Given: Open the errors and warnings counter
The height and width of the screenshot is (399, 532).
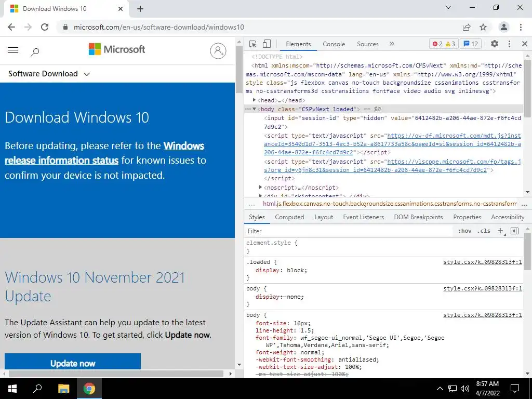Looking at the screenshot, I should pos(444,44).
